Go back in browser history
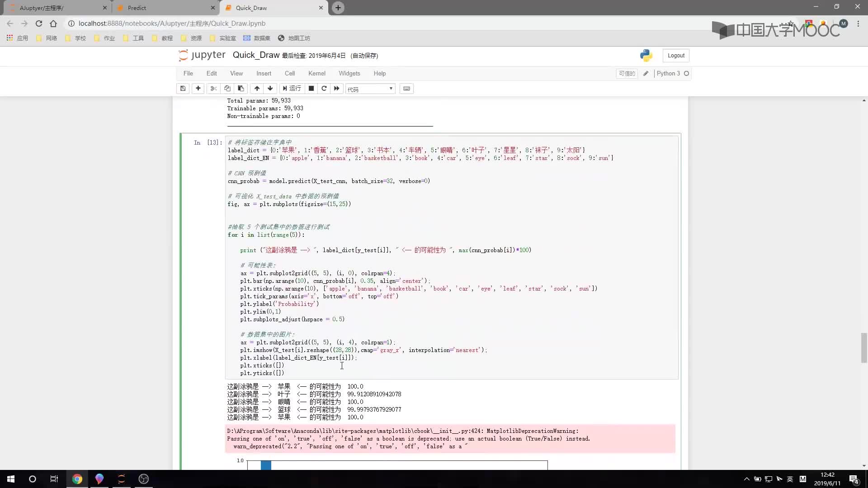 pos(10,23)
